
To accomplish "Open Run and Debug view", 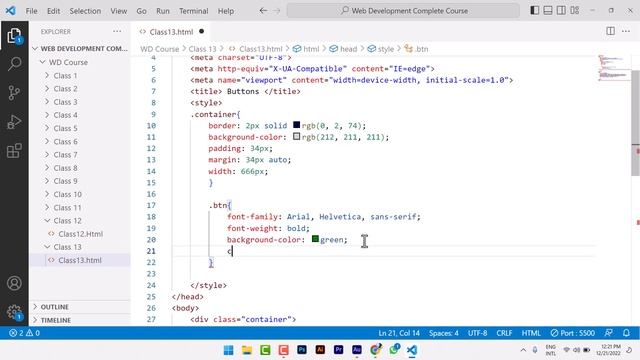I will click(x=14, y=122).
